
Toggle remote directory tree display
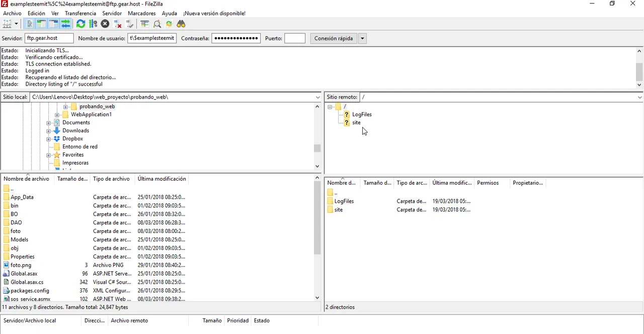coord(53,24)
